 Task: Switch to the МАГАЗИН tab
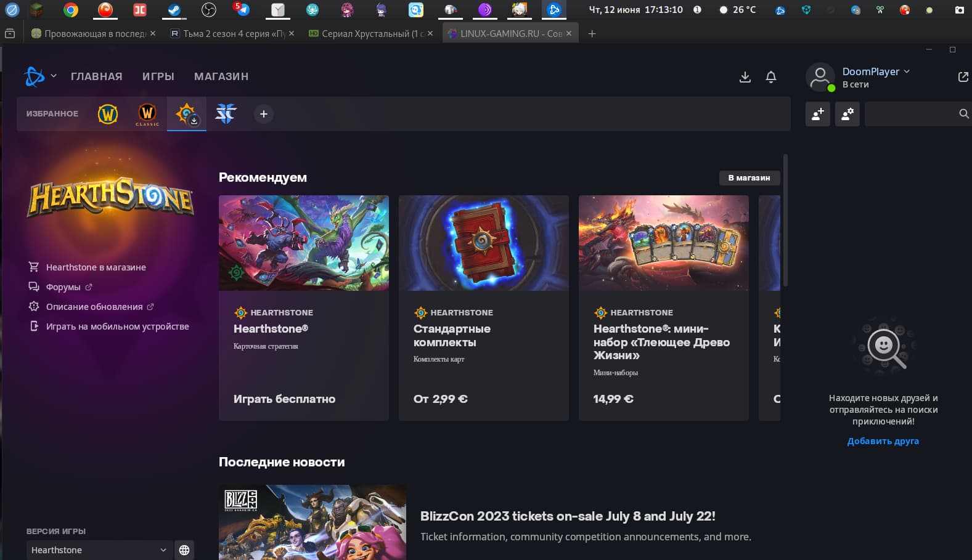[221, 76]
